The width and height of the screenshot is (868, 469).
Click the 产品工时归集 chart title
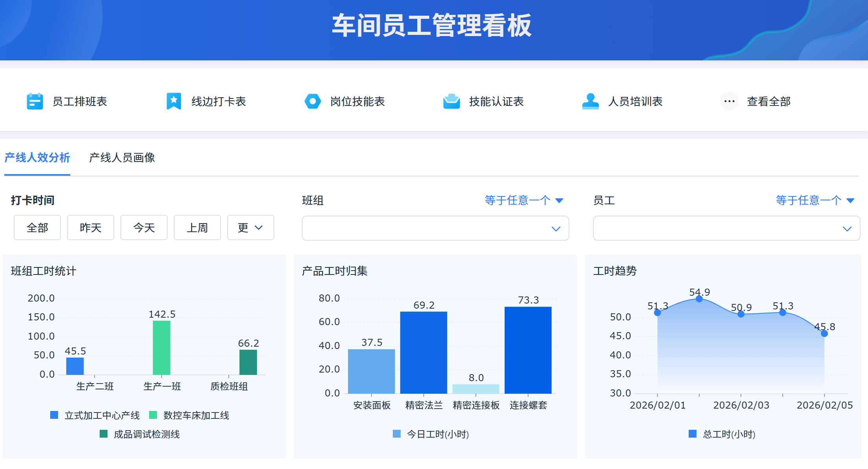click(x=335, y=271)
